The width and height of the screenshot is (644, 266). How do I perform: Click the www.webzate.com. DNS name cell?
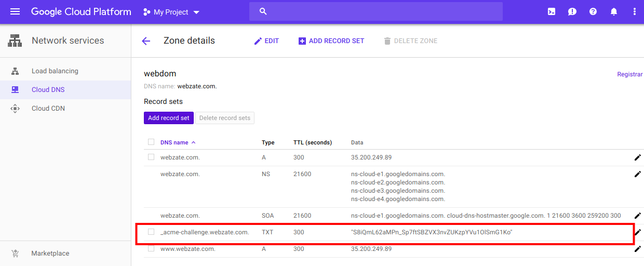(188, 249)
